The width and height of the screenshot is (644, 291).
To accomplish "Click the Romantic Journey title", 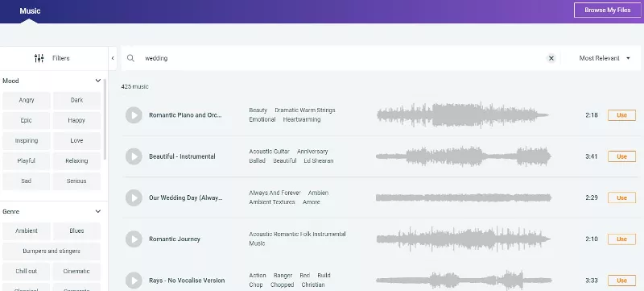I will coord(175,239).
